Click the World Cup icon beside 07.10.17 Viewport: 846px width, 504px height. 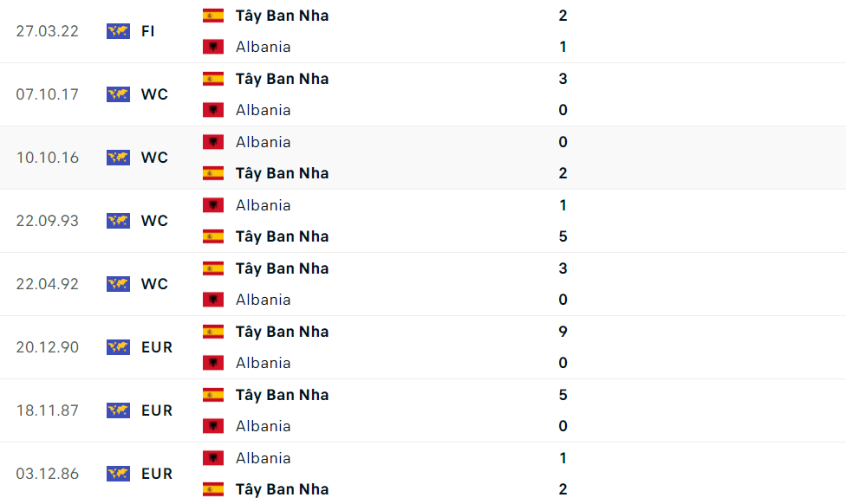(118, 94)
